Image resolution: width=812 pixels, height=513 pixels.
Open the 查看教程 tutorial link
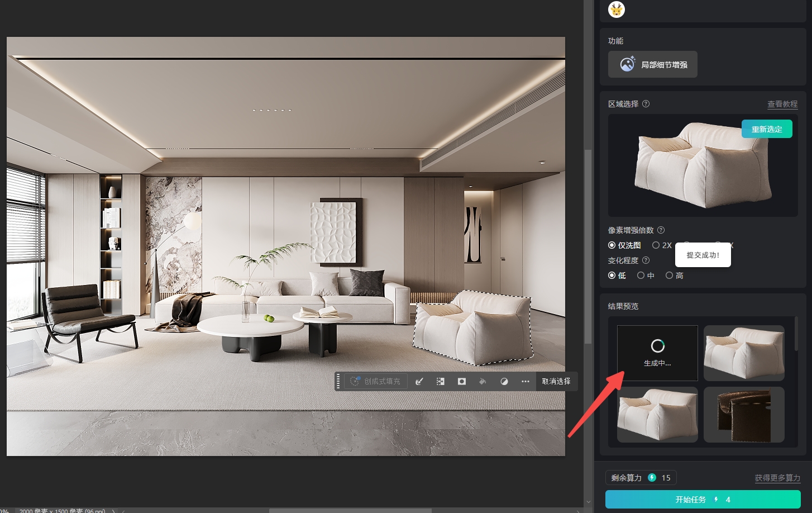pos(782,104)
